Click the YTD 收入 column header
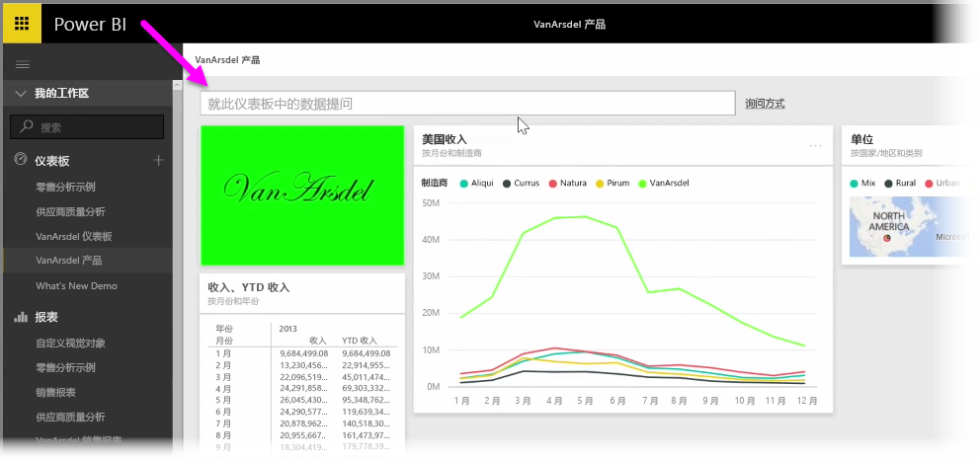Viewport: 980px width, 460px height. tap(360, 341)
